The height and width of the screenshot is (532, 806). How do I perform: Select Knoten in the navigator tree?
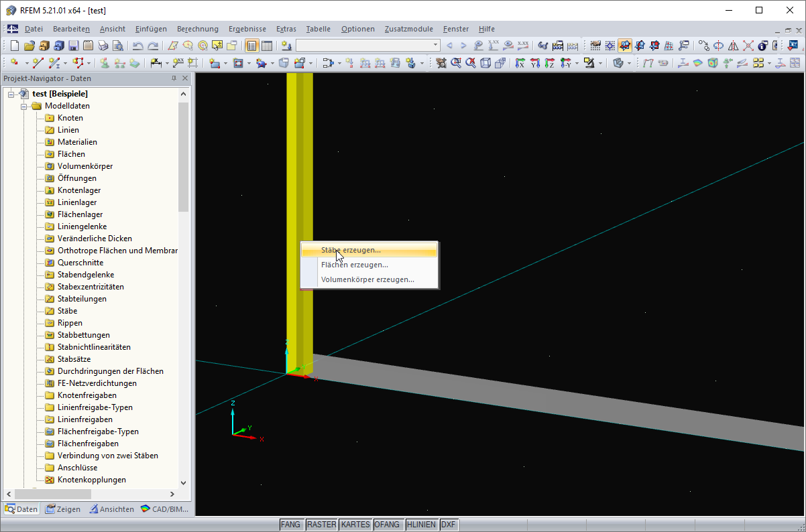click(70, 118)
